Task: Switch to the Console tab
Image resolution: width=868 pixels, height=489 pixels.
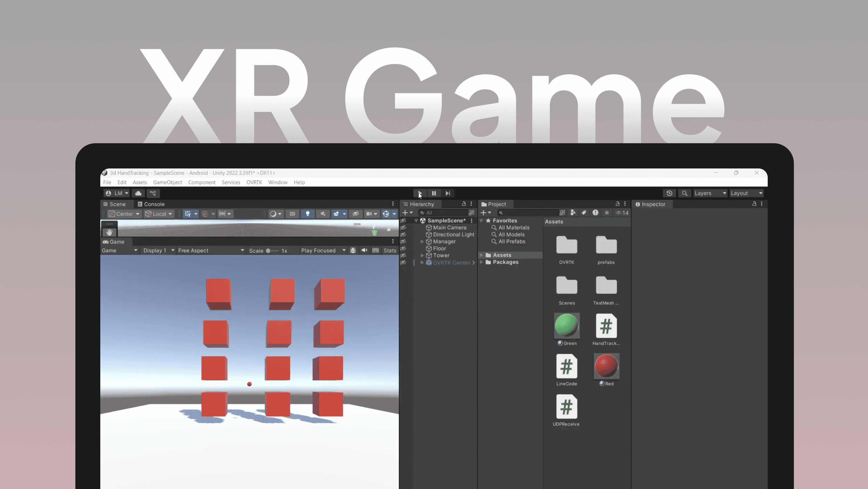Action: 151,204
